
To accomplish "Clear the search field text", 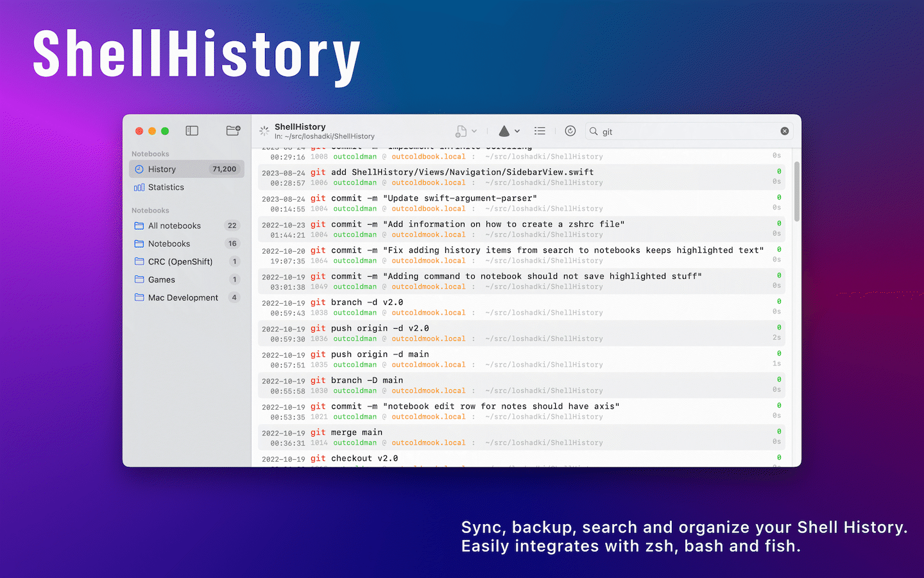I will click(785, 131).
